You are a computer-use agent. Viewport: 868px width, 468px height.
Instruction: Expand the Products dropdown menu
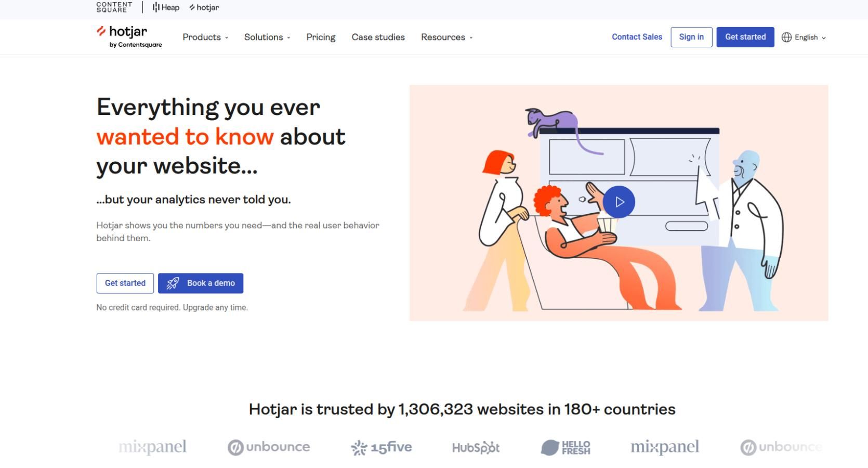[x=205, y=37]
